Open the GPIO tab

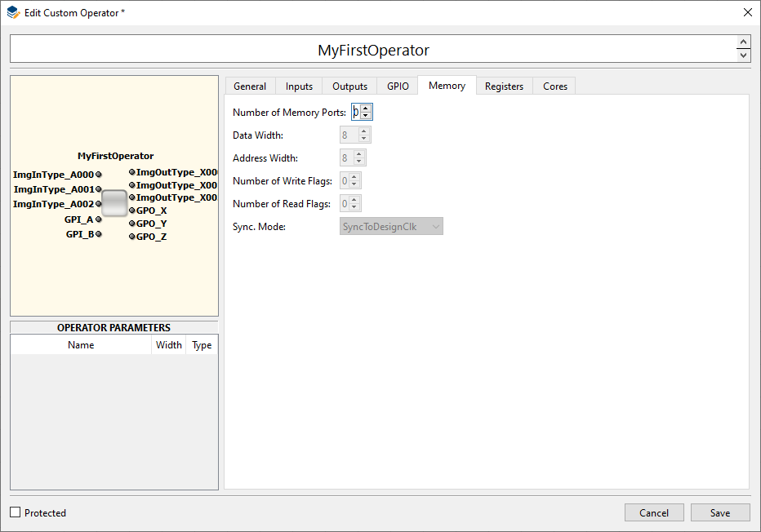pos(398,86)
